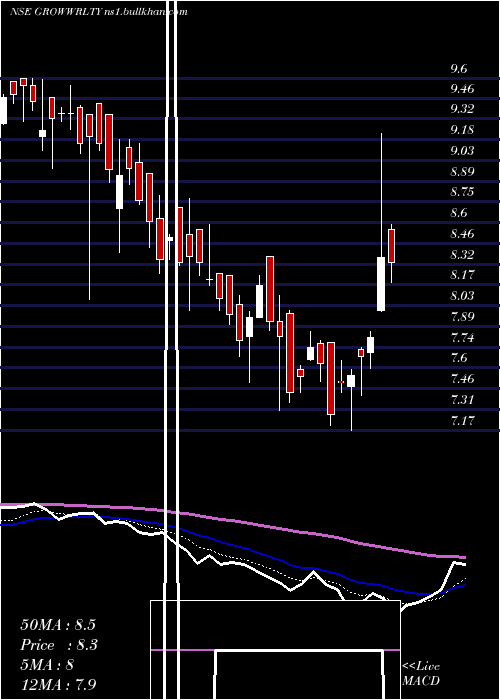Screen dimensions: 500x700
Task: Click the 8.32 price axis label
Action: pos(462,255)
